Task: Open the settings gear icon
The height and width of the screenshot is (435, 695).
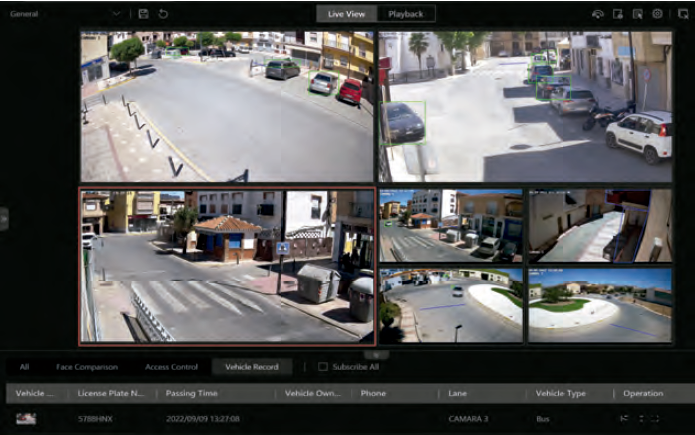Action: [x=658, y=14]
